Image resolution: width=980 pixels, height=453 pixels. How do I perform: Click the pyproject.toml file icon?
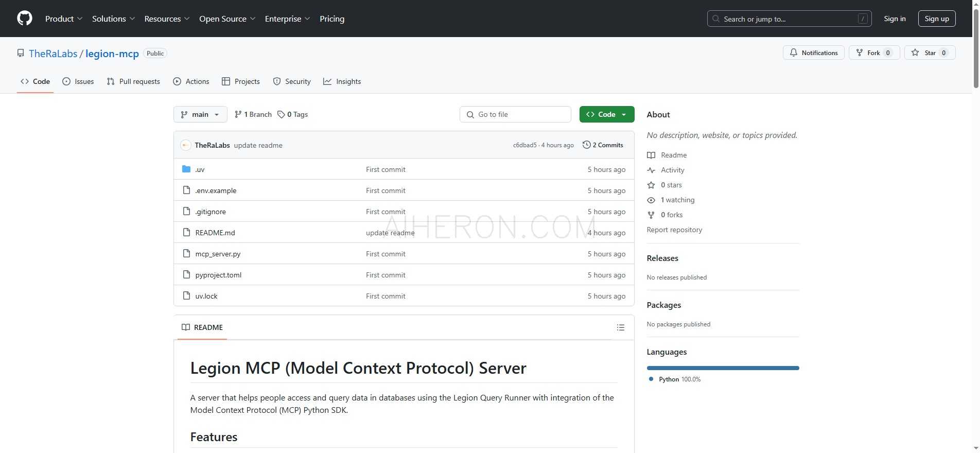(x=186, y=274)
